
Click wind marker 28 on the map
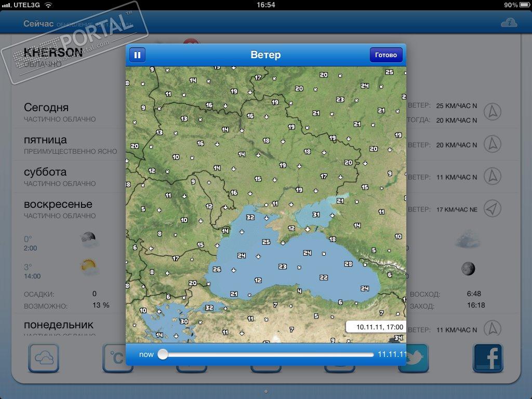point(348,263)
